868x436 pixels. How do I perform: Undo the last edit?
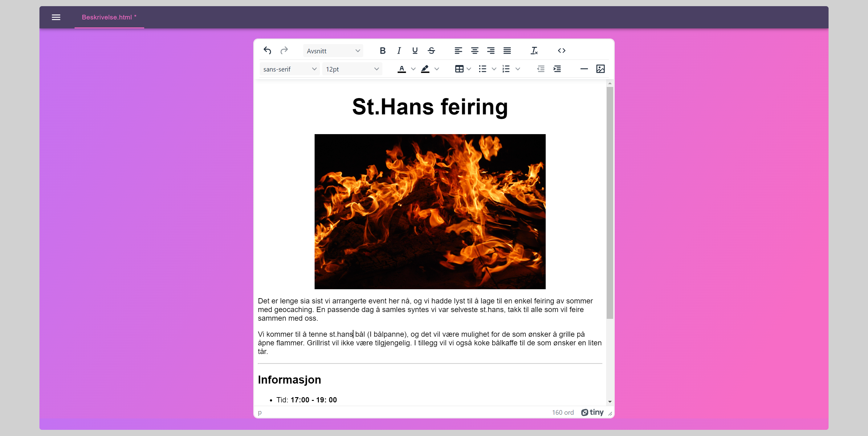[267, 51]
